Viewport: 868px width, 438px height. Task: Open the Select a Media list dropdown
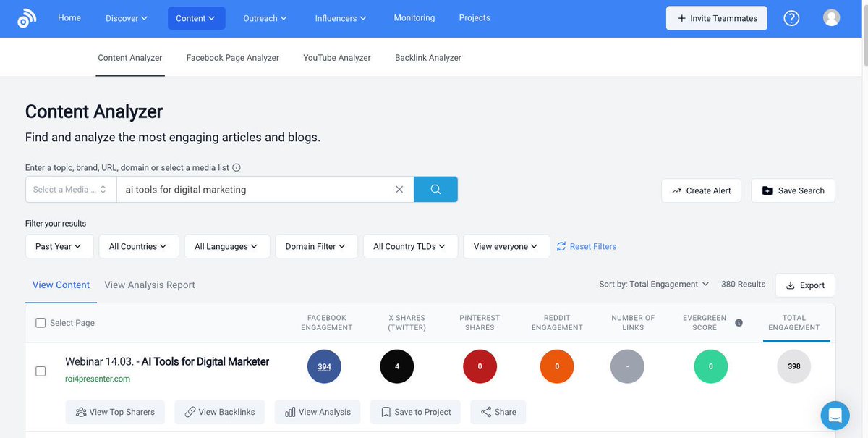click(x=70, y=189)
